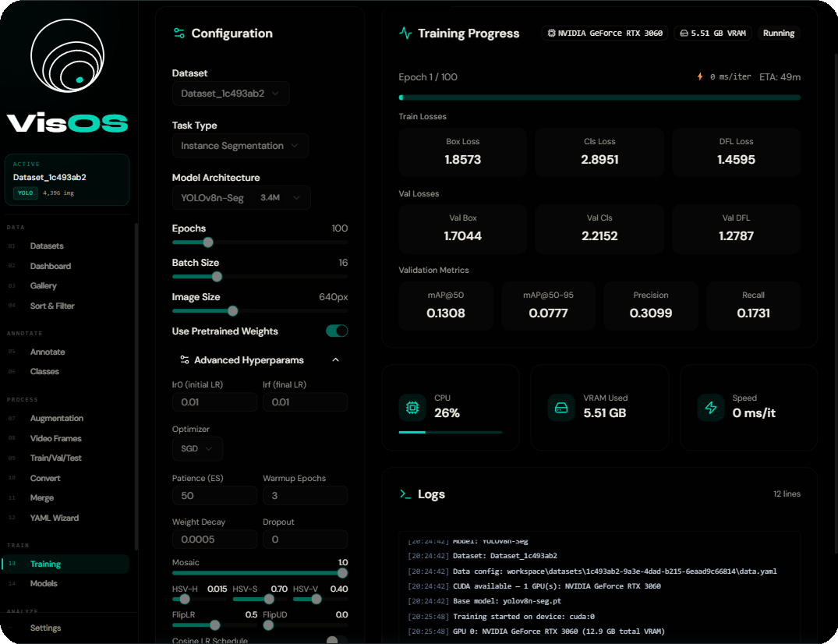
Task: Open Classes in the sidebar
Action: (44, 371)
